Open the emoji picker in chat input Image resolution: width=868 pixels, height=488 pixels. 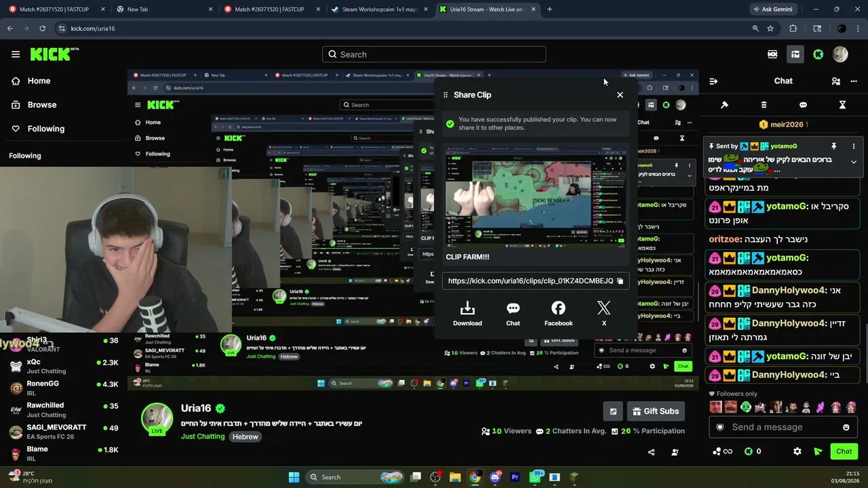coord(846,427)
